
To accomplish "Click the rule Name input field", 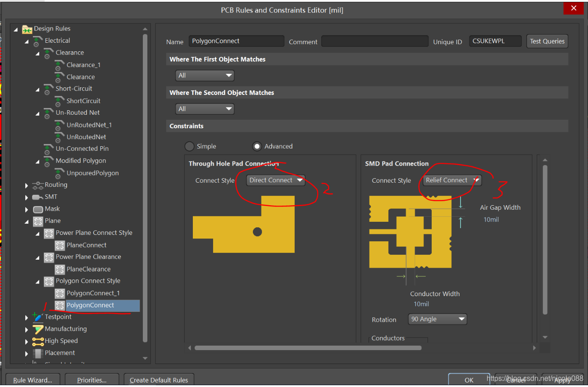I will 236,41.
